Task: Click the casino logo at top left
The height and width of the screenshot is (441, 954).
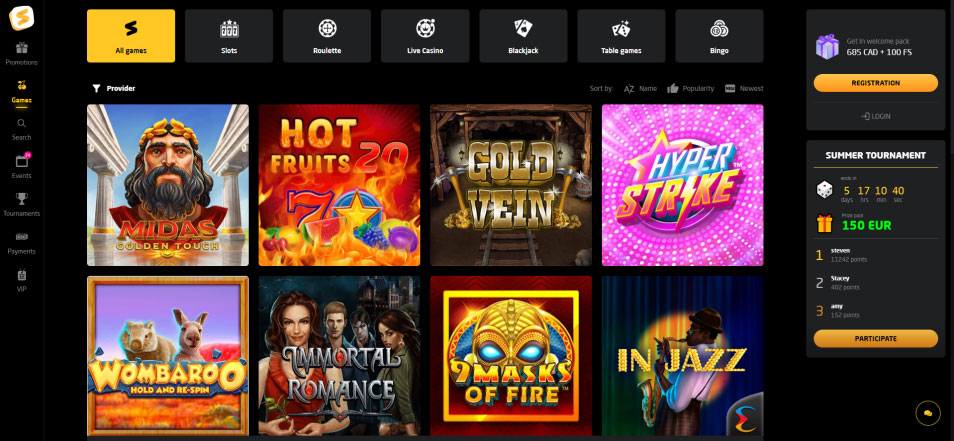Action: pos(22,18)
